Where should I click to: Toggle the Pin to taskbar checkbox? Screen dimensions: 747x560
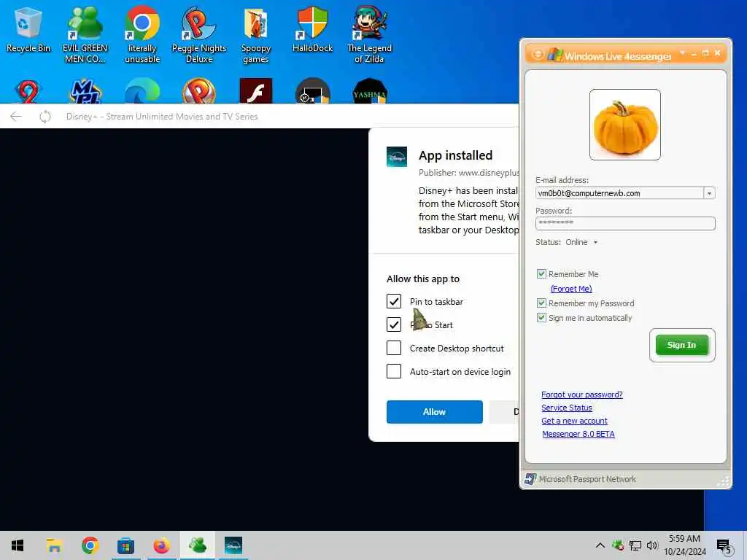point(394,301)
